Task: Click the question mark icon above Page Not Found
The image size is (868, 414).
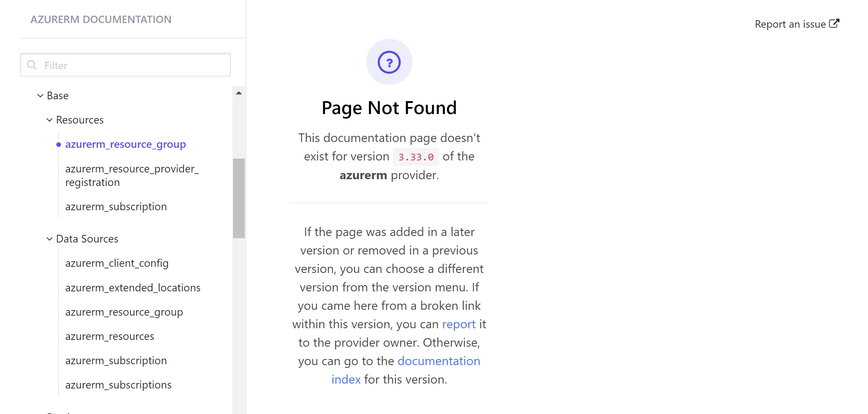Action: (389, 62)
